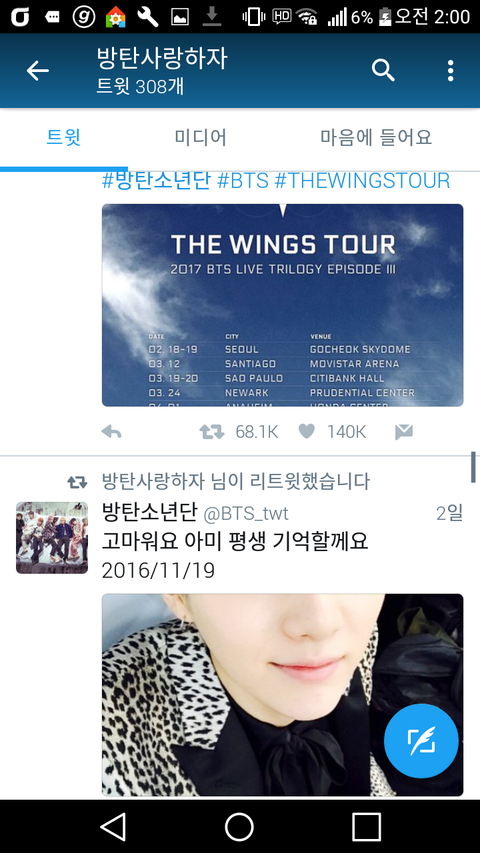Send the tweet via direct message icon

pyautogui.click(x=403, y=432)
